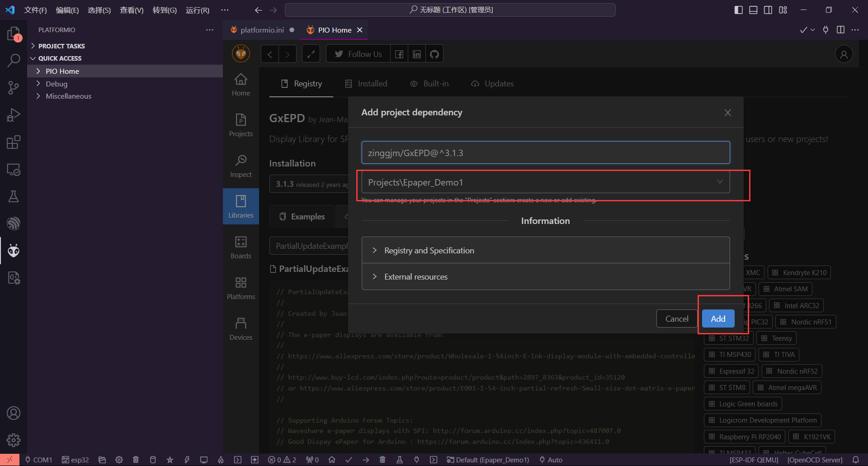Viewport: 868px width, 466px height.
Task: Open the PIO Platforms section
Action: tap(241, 288)
